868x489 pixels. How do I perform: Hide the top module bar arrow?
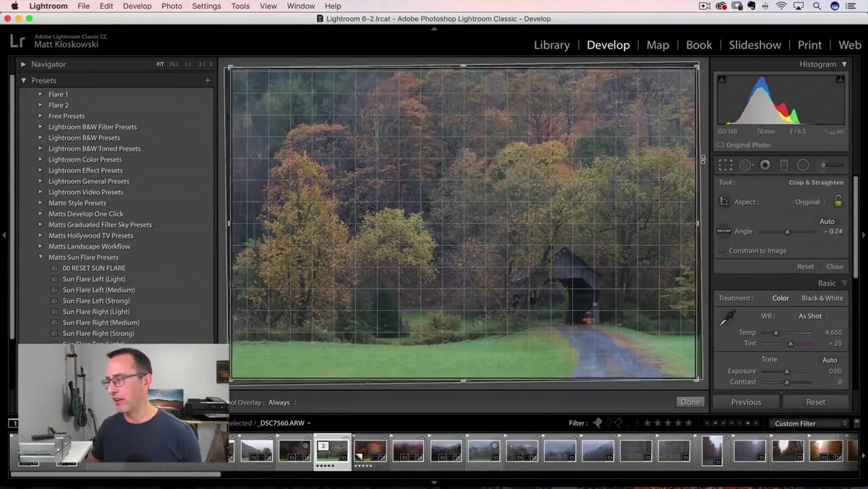(434, 29)
